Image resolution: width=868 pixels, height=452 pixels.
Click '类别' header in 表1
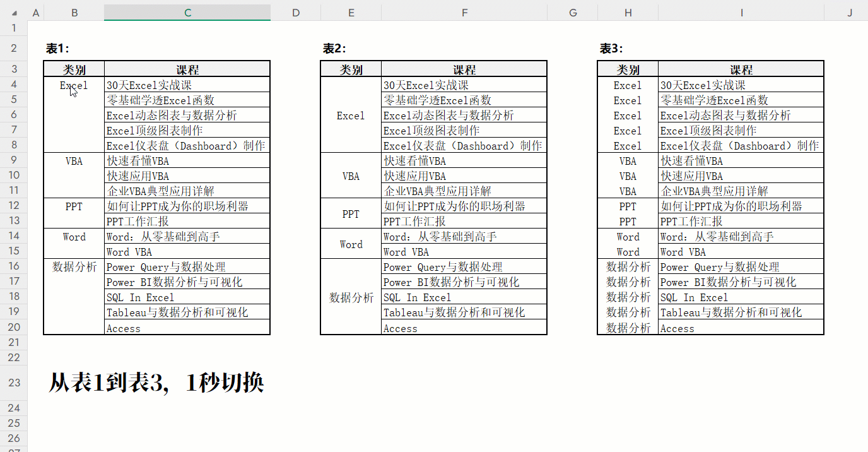pos(74,69)
